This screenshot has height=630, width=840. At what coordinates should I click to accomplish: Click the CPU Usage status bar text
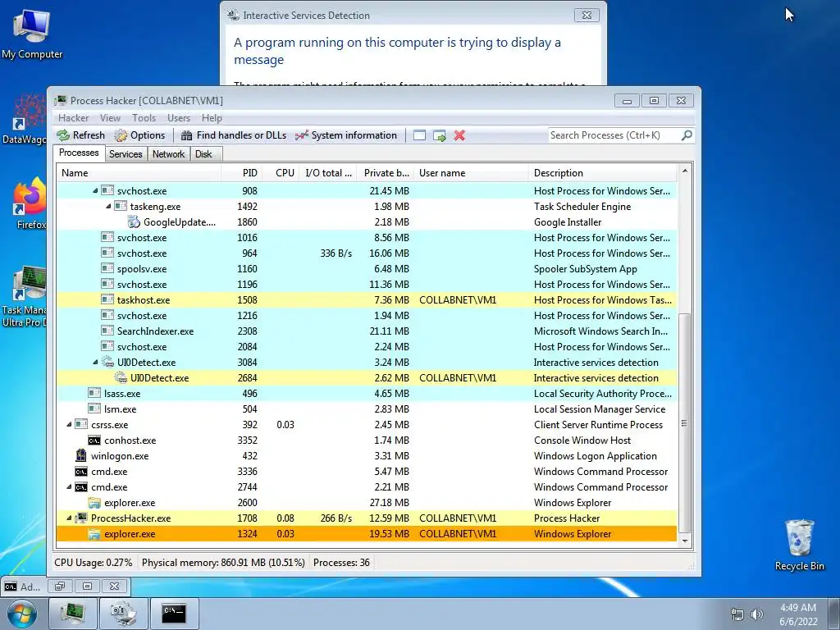(x=94, y=563)
